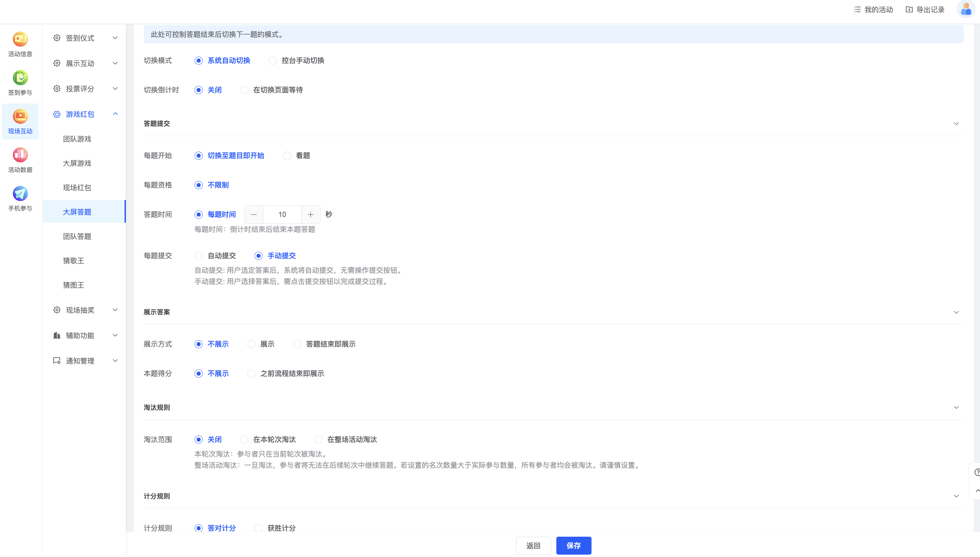The height and width of the screenshot is (557, 980).
Task: Expand the 通知管理 menu chevron
Action: click(x=115, y=361)
